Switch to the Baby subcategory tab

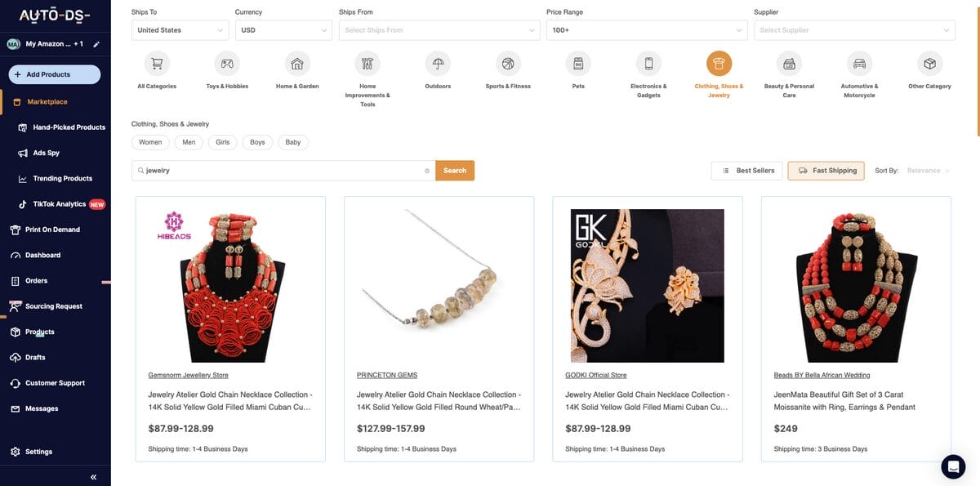click(x=292, y=141)
